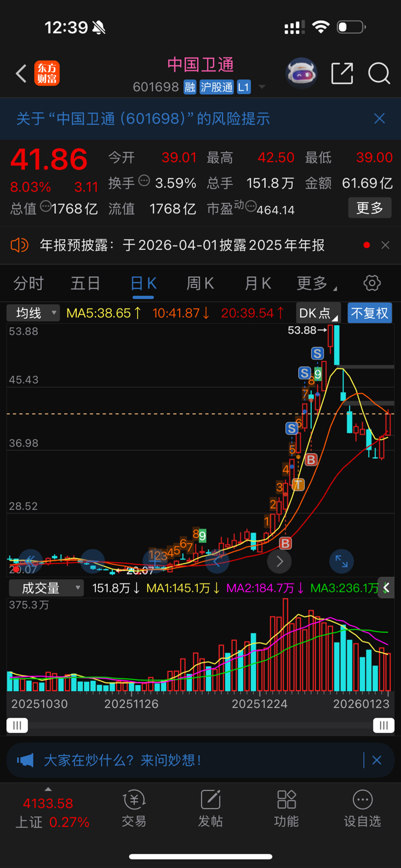Tap the date label 20251224
Screen dimensions: 401x868
coord(260,704)
